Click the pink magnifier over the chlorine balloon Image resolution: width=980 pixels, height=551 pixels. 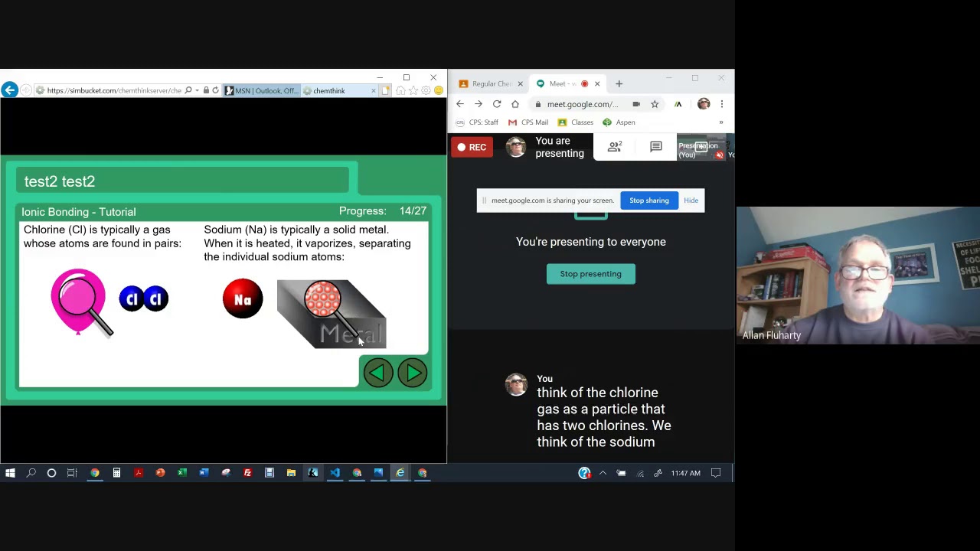tap(82, 302)
